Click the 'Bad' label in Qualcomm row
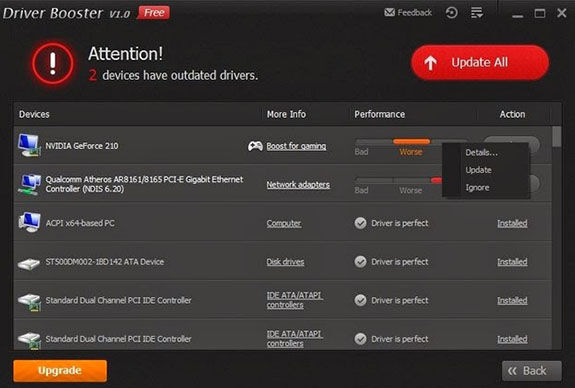This screenshot has width=575, height=388. 361,190
